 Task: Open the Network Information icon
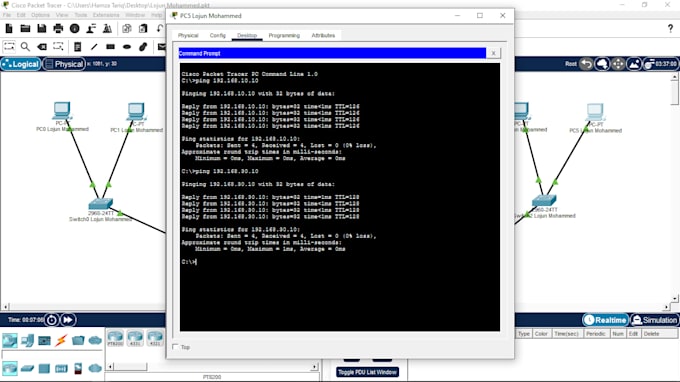pos(75,29)
